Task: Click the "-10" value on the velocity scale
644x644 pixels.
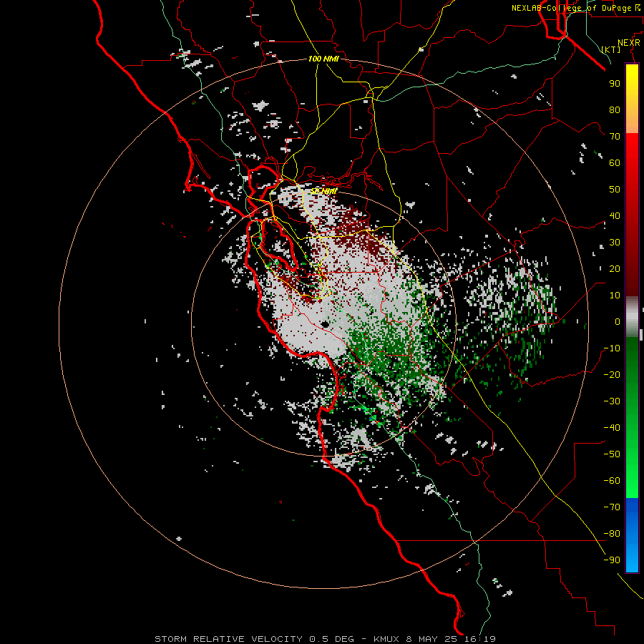Action: (x=612, y=348)
